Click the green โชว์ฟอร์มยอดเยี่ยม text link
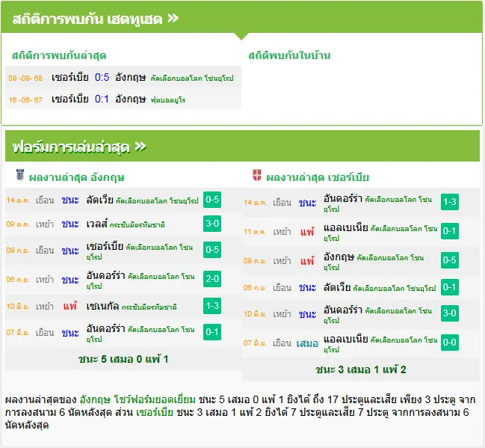This screenshot has width=485, height=448. (x=155, y=399)
